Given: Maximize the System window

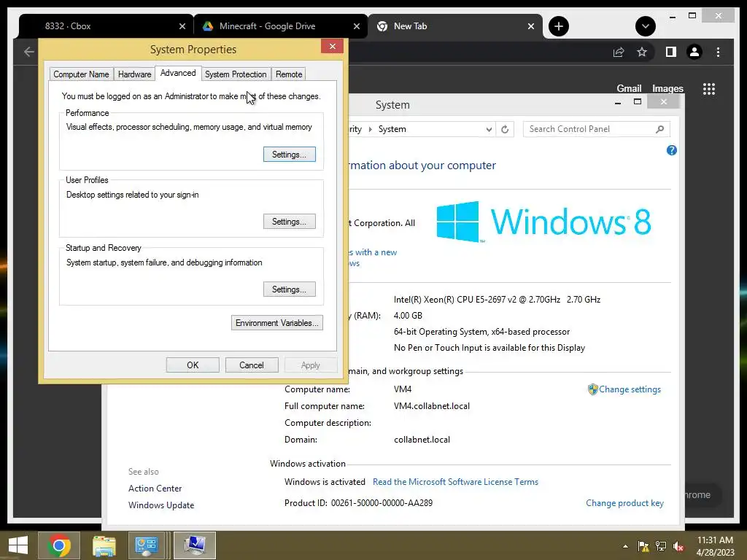Looking at the screenshot, I should pos(638,101).
